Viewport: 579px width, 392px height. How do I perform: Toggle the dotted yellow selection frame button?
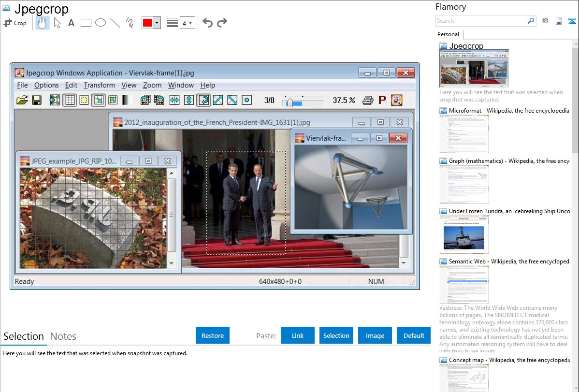84,100
